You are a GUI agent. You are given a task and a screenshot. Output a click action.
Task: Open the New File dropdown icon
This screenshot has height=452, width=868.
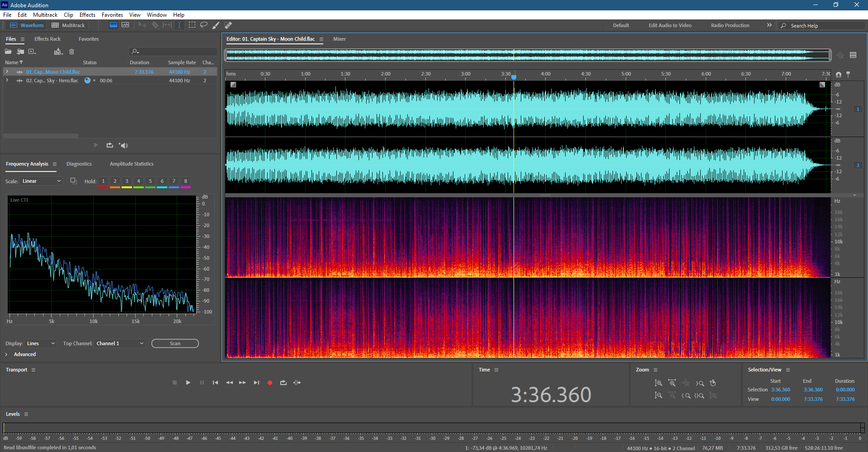click(x=32, y=52)
